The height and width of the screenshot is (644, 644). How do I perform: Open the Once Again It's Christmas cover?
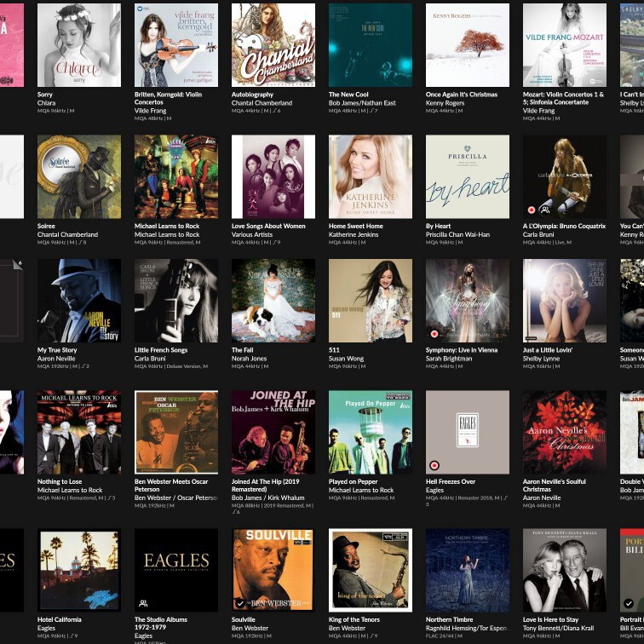pos(468,45)
